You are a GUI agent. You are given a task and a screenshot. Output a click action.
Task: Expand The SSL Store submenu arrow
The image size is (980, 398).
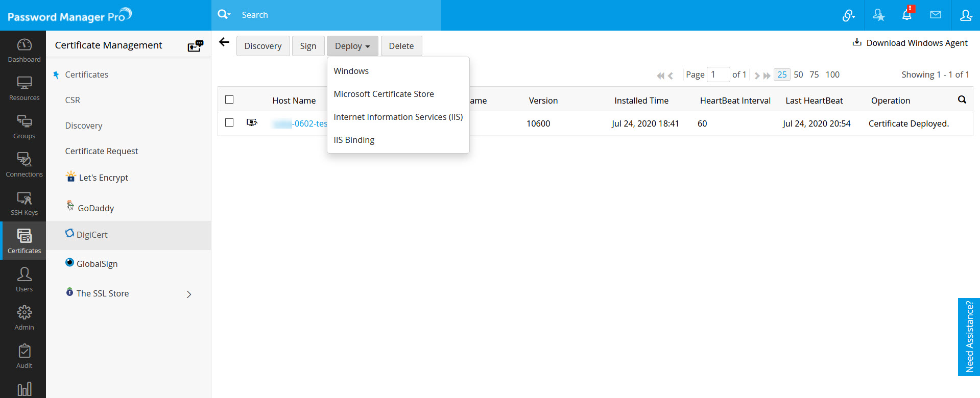(x=189, y=294)
